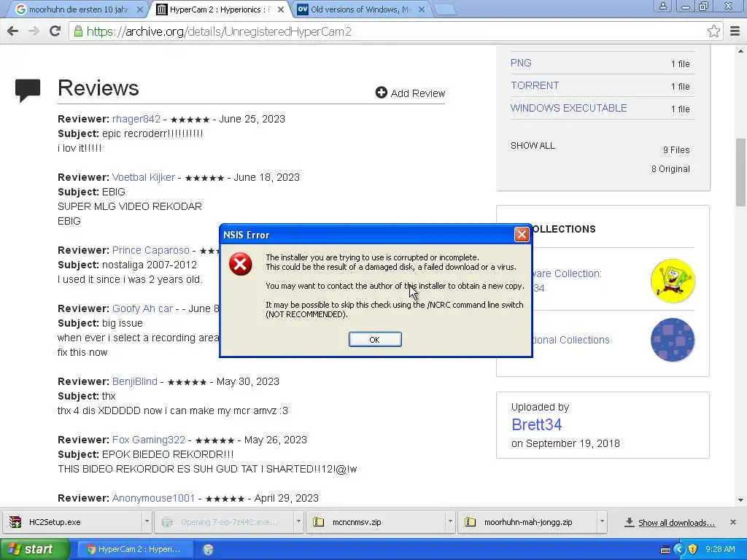This screenshot has width=747, height=560.
Task: Open the purple Community Collections thumbnail
Action: click(673, 340)
